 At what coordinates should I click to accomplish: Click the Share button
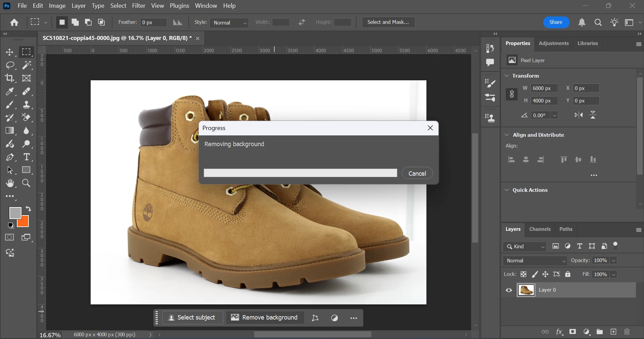click(x=556, y=22)
